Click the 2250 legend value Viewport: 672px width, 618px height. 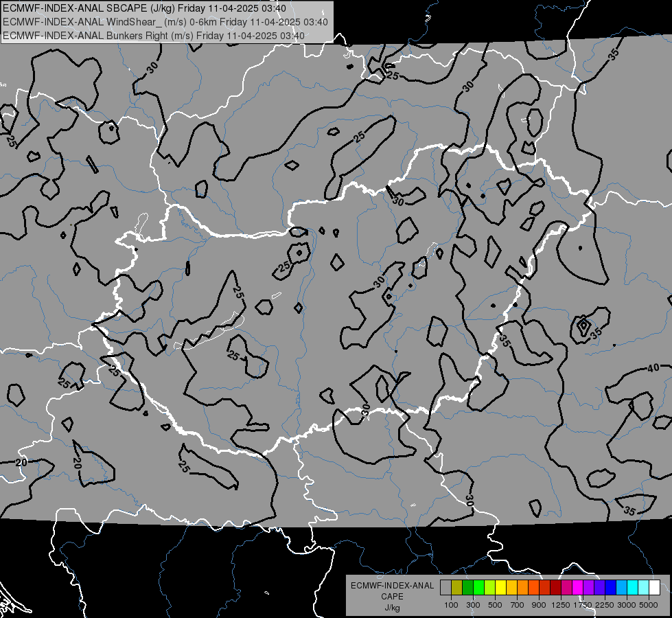604,605
